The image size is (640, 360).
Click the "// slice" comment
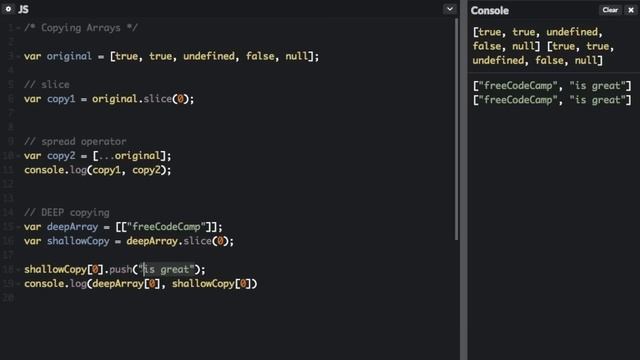pos(47,85)
